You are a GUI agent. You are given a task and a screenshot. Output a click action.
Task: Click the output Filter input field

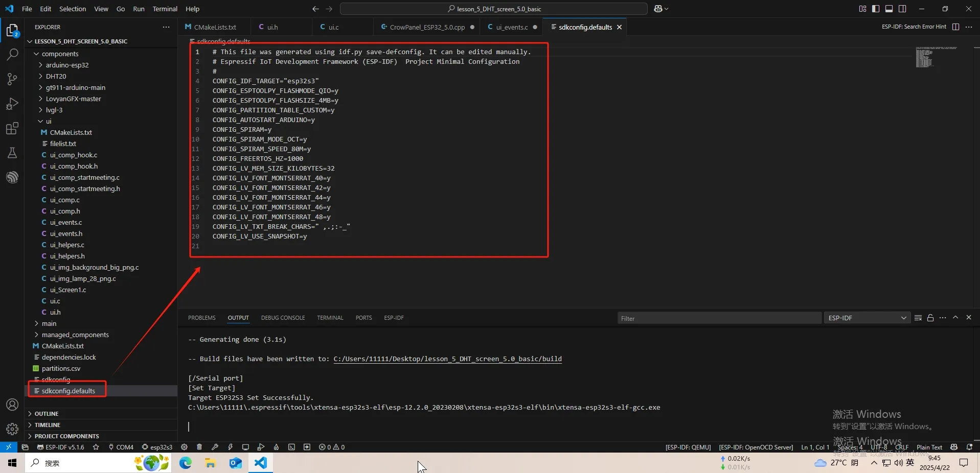(718, 318)
